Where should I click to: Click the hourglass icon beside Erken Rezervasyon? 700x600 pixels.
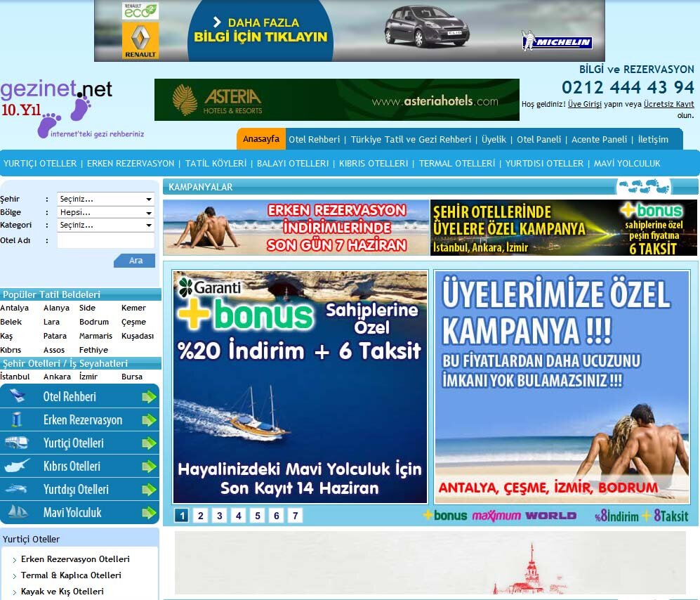point(16,420)
